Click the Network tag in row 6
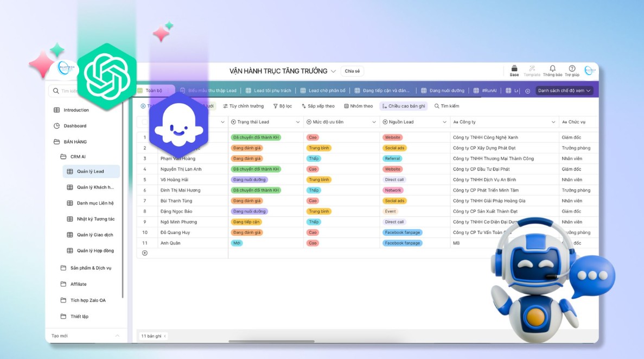 click(x=393, y=191)
